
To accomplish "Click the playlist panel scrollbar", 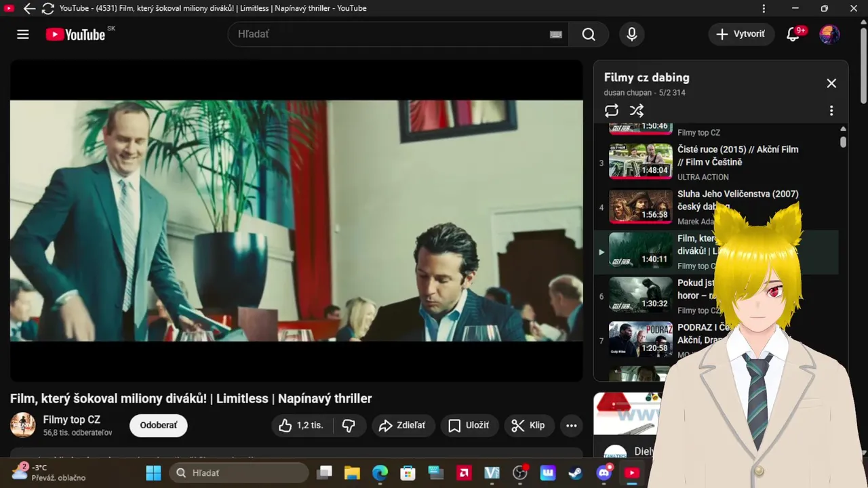I will click(844, 142).
